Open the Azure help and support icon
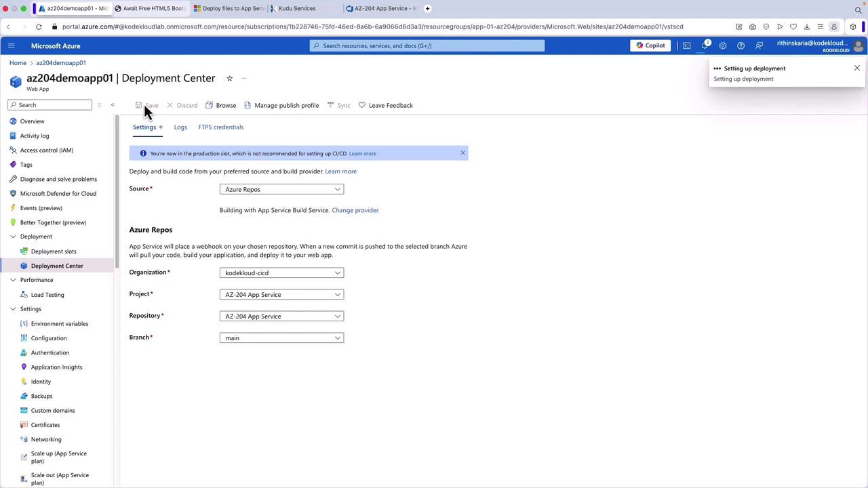This screenshot has height=488, width=868. pos(741,45)
